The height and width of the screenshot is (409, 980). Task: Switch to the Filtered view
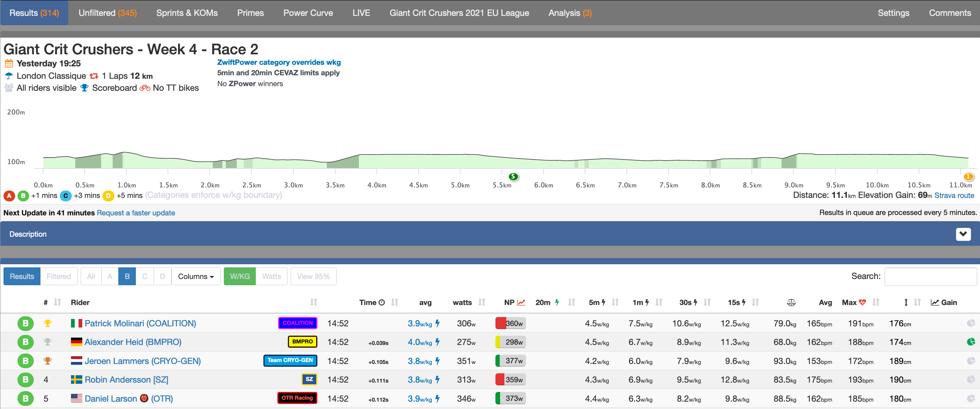[x=59, y=276]
